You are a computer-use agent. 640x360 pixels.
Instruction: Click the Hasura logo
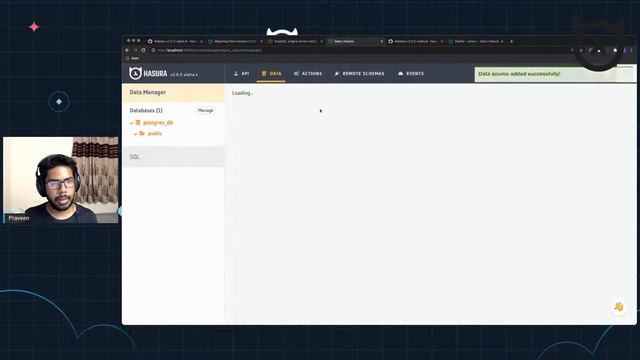(x=148, y=73)
